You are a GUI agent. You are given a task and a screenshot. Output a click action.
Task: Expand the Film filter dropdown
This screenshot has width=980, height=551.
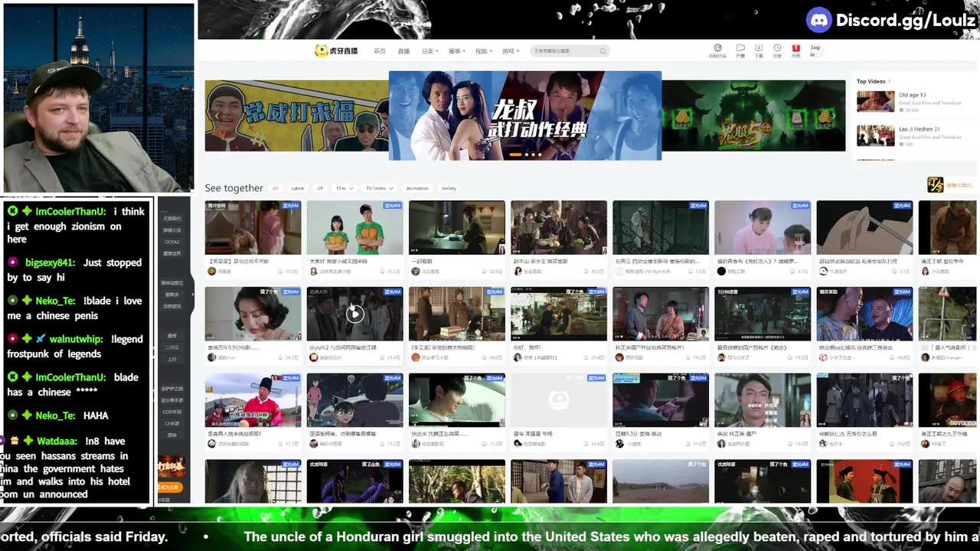pos(344,188)
